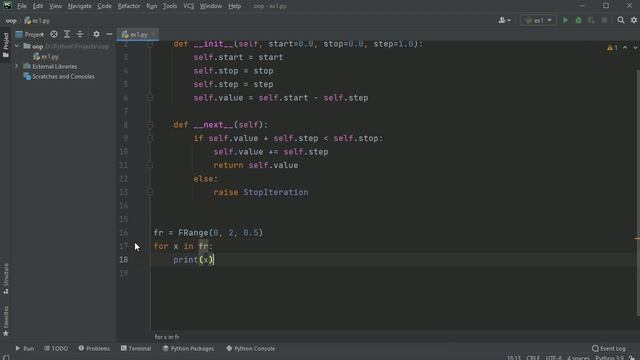Open the Code With Me user icon
This screenshot has height=360, width=640.
[x=504, y=20]
